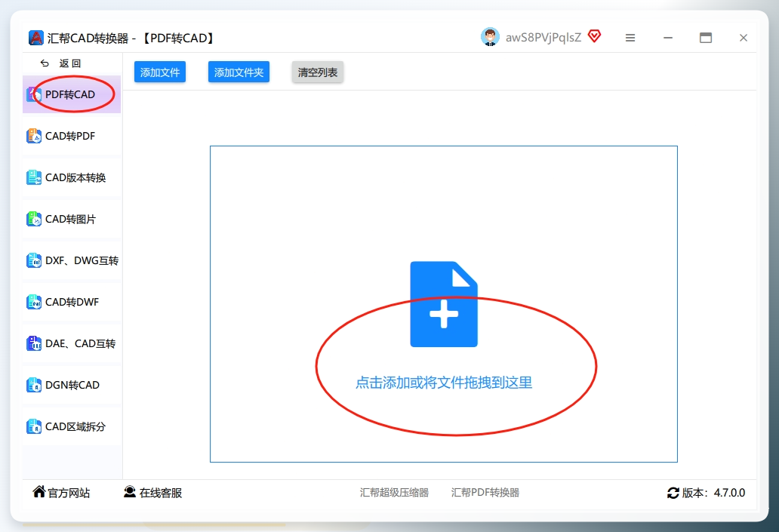This screenshot has height=532, width=779.
Task: Open CAD区域拆分 label
Action: (75, 426)
